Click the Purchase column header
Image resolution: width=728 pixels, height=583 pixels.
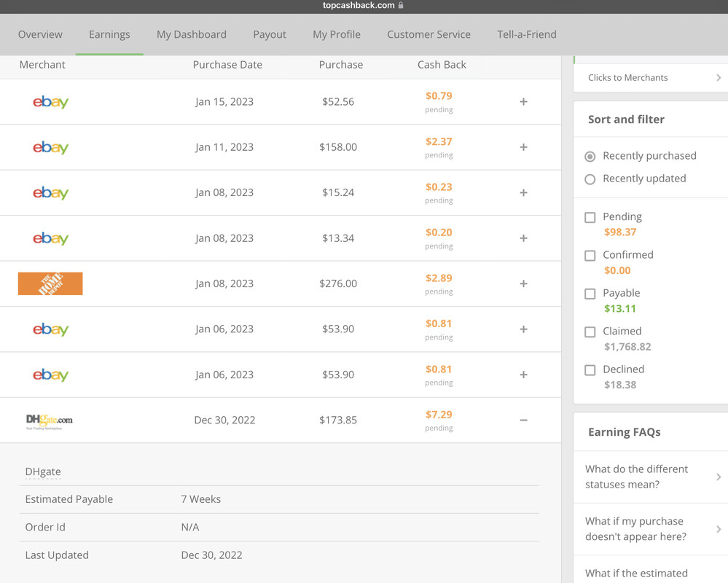pyautogui.click(x=341, y=65)
